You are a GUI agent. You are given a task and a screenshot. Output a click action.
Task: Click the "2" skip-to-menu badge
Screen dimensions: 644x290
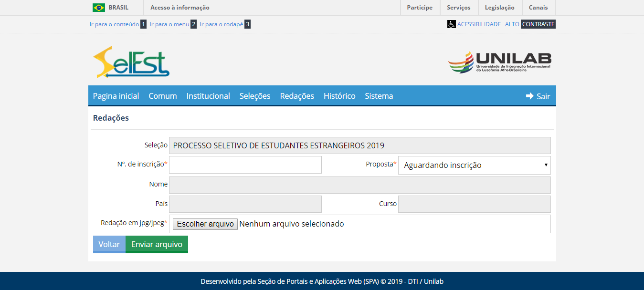(x=192, y=24)
